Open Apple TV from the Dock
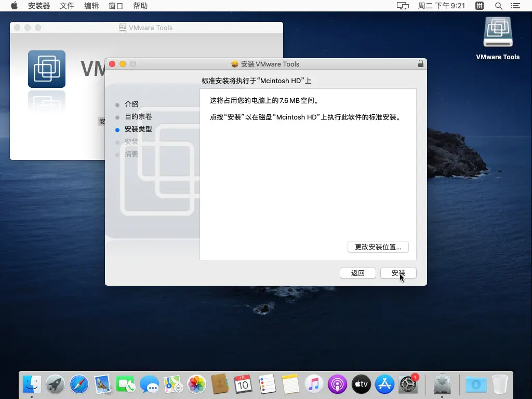Image resolution: width=532 pixels, height=399 pixels. (x=361, y=384)
